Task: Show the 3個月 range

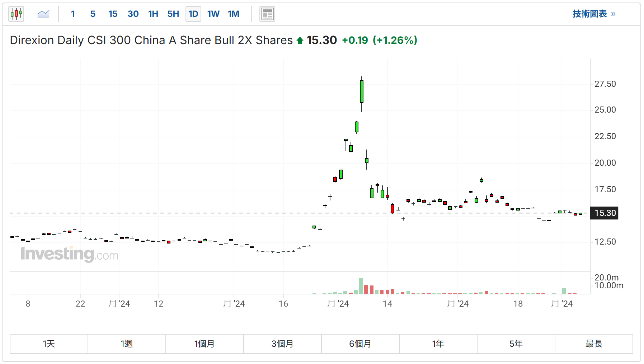Action: pos(282,344)
